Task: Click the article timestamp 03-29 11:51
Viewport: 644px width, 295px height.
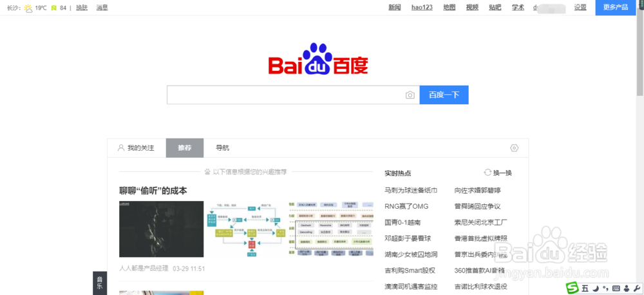Action: (189, 269)
